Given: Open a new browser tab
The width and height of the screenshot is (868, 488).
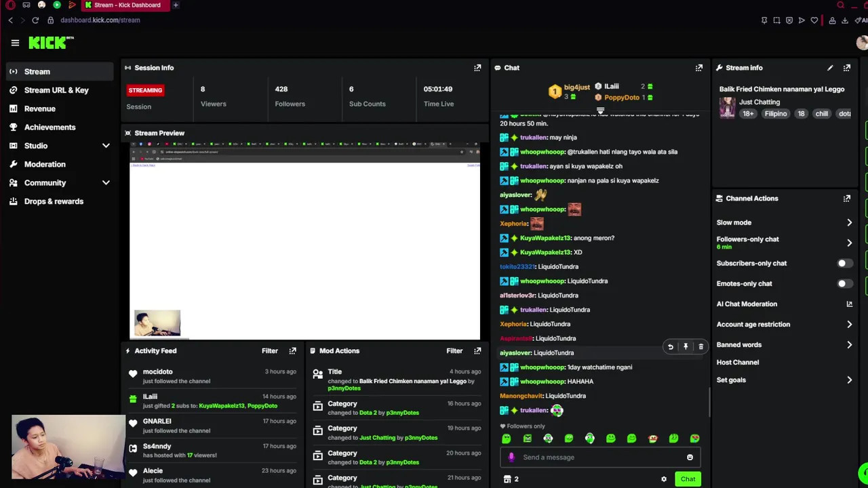Looking at the screenshot, I should click(176, 5).
